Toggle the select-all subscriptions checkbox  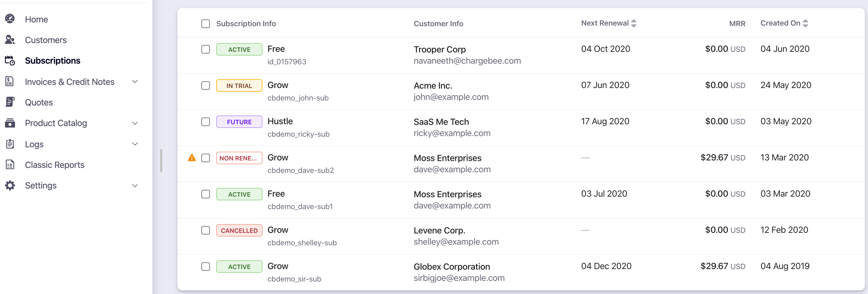pyautogui.click(x=205, y=23)
